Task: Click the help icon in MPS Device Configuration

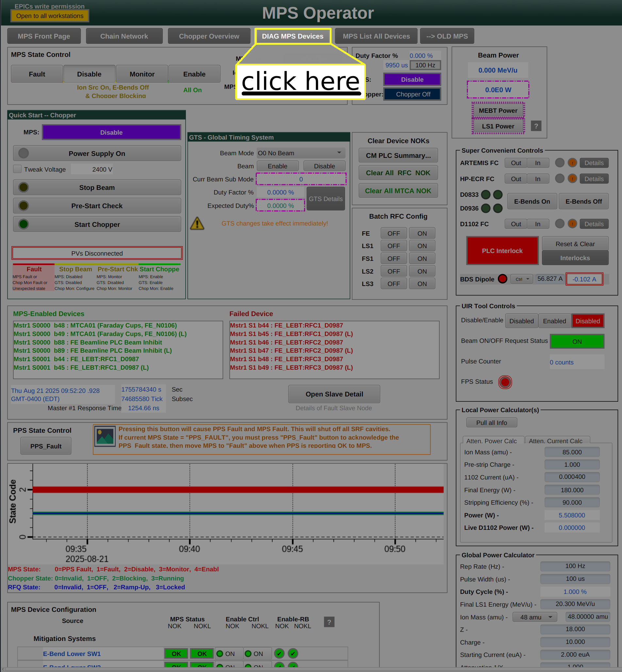Action: 329,622
